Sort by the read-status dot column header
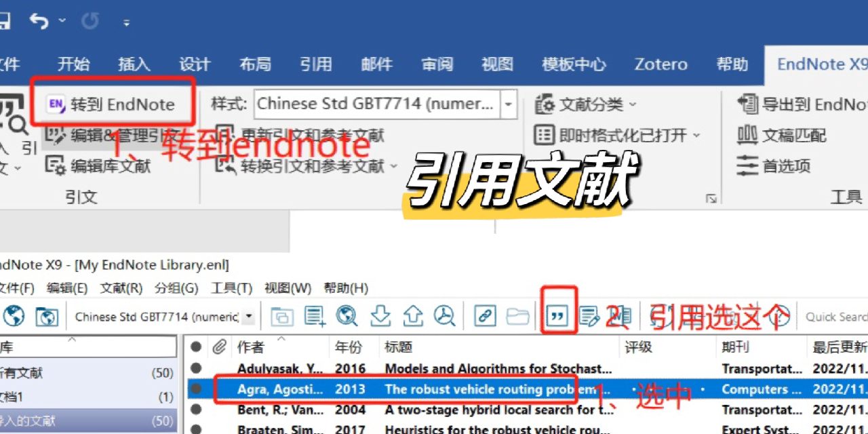868x434 pixels. 196,347
